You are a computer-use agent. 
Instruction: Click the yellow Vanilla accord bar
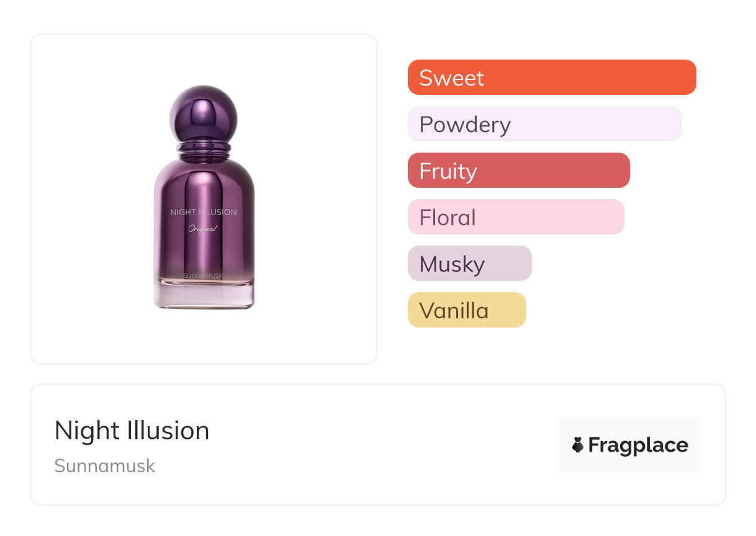(467, 310)
